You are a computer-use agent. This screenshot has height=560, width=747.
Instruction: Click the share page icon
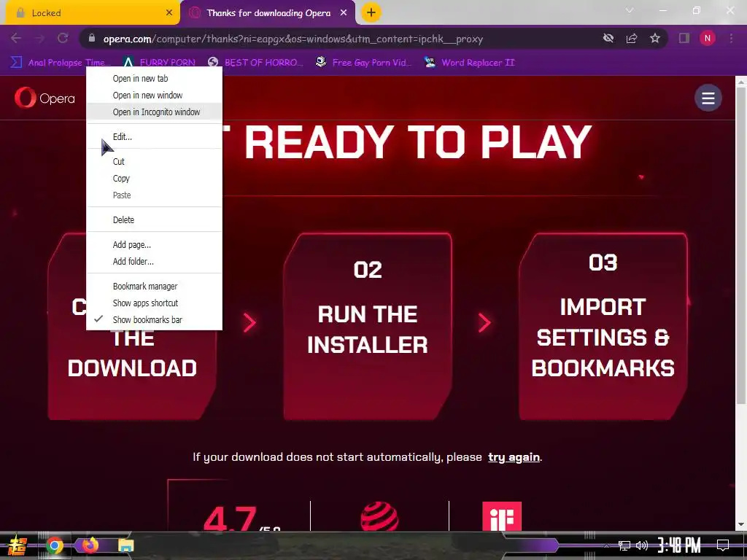pyautogui.click(x=632, y=38)
